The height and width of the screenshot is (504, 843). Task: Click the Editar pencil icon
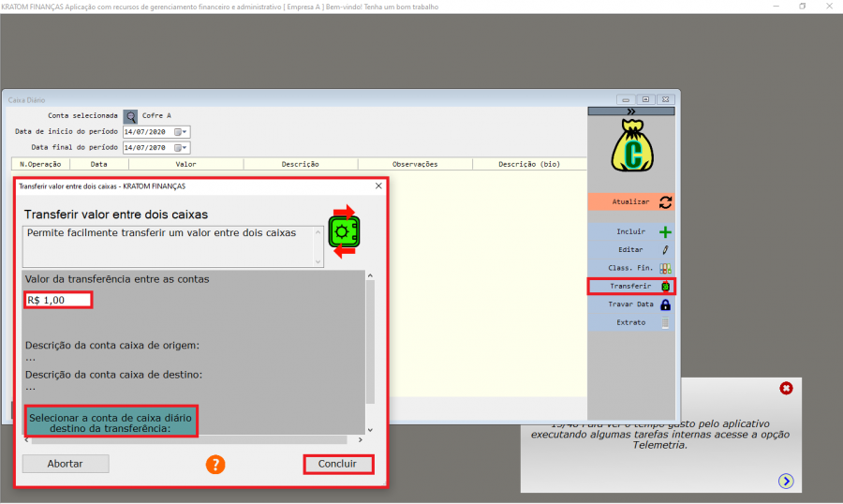666,250
